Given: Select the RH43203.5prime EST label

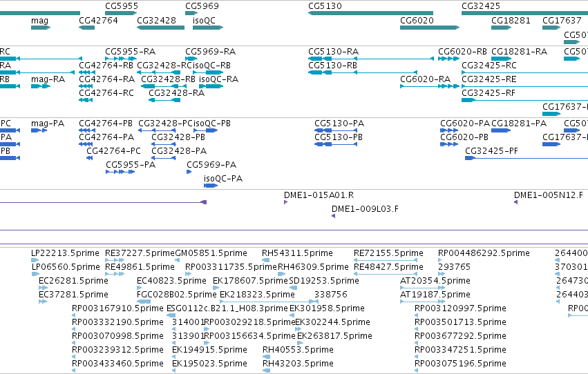Looking at the screenshot, I should point(298,364).
